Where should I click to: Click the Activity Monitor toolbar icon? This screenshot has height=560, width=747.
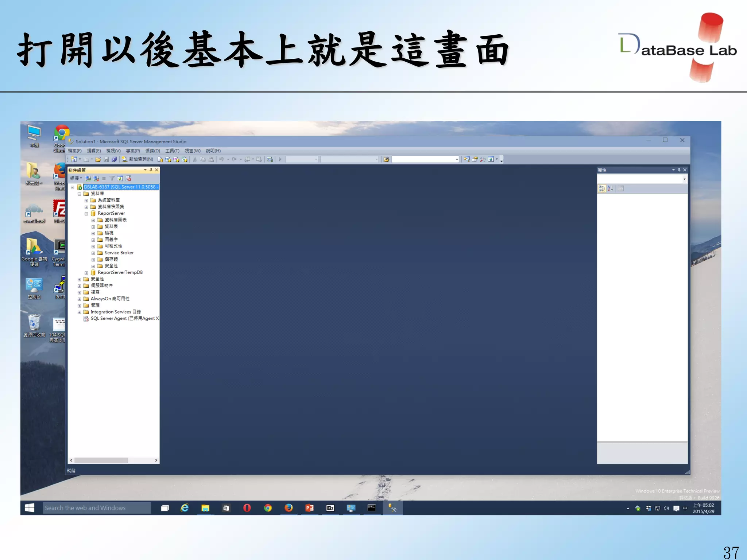click(270, 159)
